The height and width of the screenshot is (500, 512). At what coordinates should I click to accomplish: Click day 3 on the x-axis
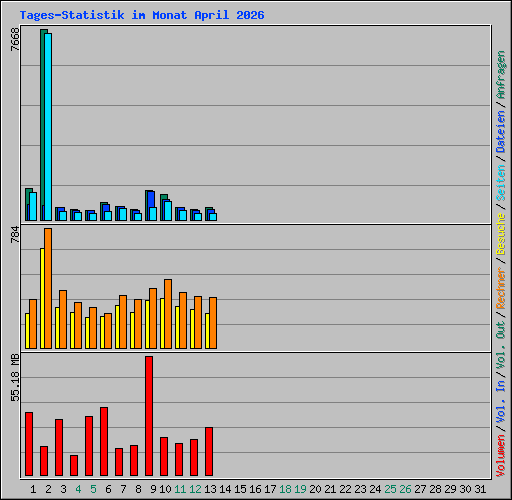63,489
